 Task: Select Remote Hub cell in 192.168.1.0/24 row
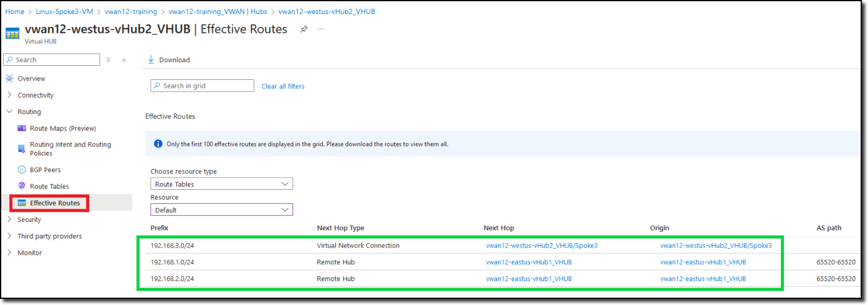[336, 262]
